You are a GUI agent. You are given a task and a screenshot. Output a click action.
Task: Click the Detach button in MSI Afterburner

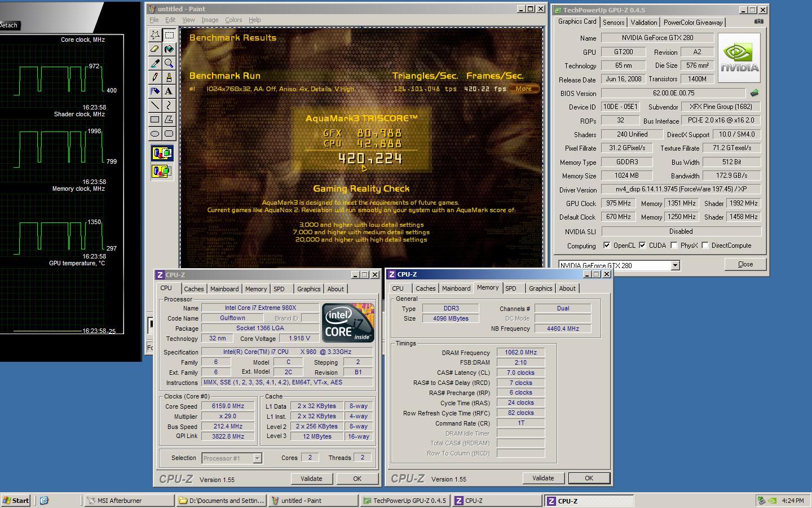(x=10, y=25)
